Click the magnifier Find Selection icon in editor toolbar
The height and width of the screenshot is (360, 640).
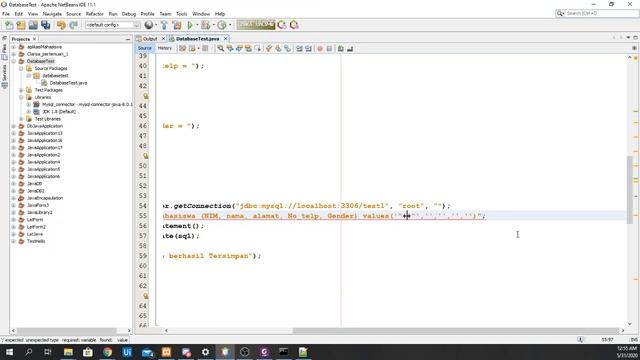pyautogui.click(x=220, y=49)
